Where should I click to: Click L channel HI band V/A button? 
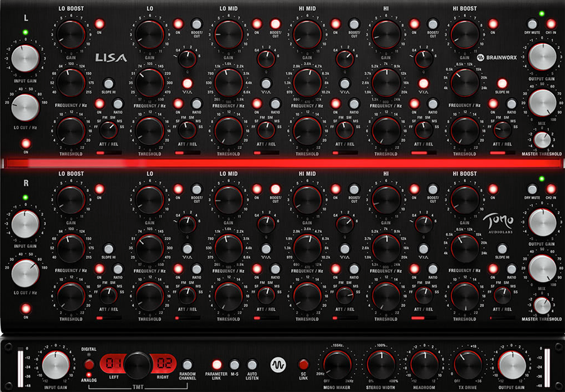pos(423,84)
